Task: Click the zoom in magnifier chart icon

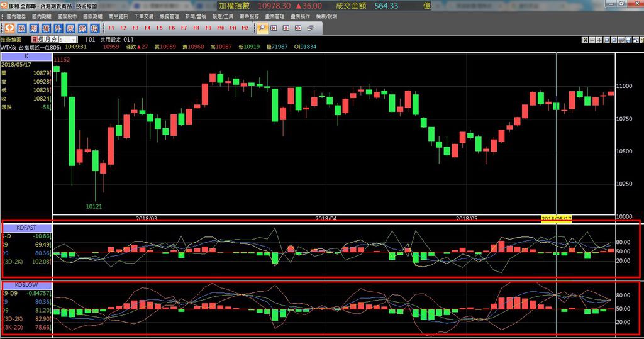Action: coord(614,40)
